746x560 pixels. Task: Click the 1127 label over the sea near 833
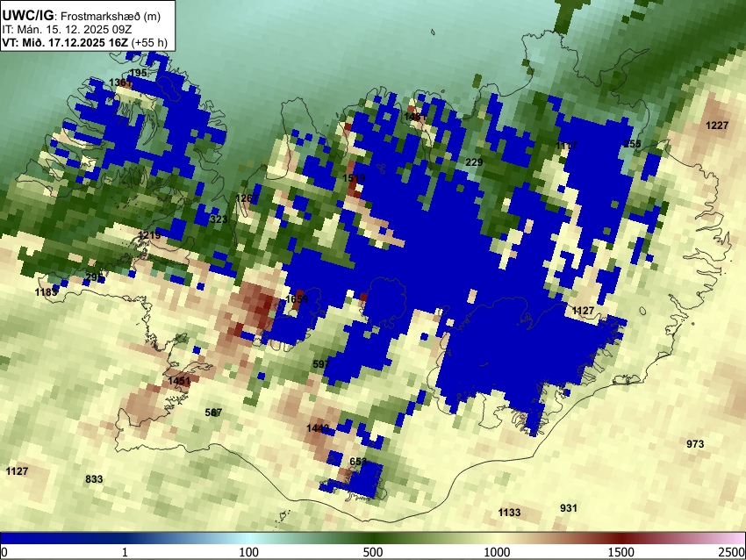(x=17, y=471)
